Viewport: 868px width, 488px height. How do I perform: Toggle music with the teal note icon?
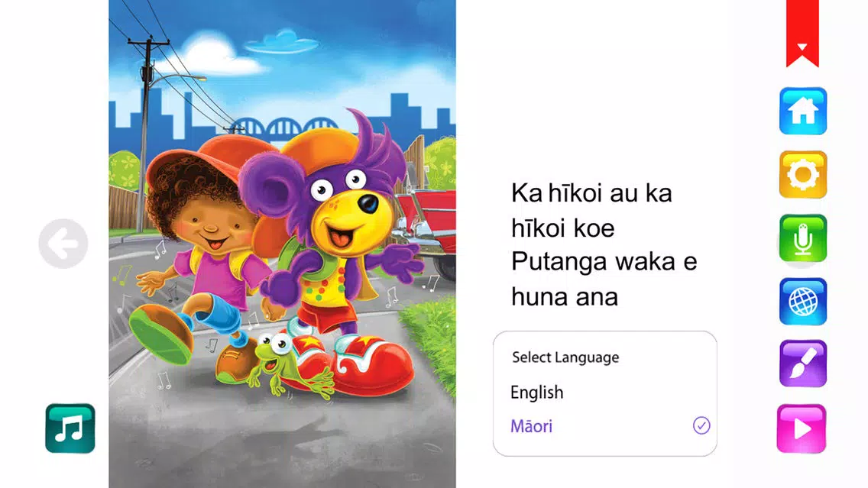[70, 428]
